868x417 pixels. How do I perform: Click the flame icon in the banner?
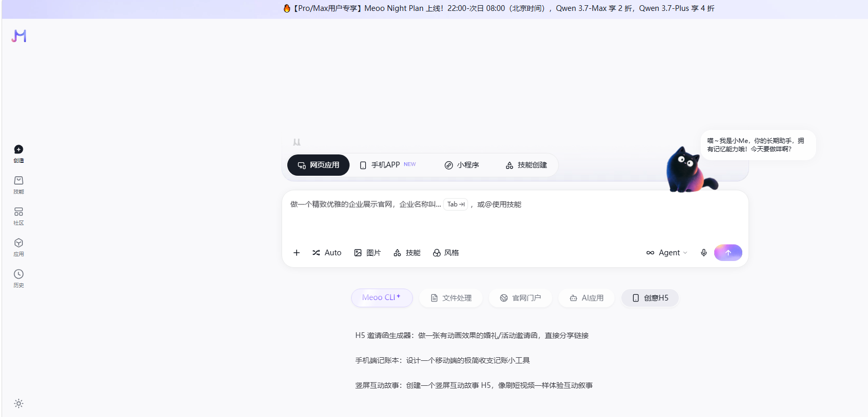(x=287, y=8)
